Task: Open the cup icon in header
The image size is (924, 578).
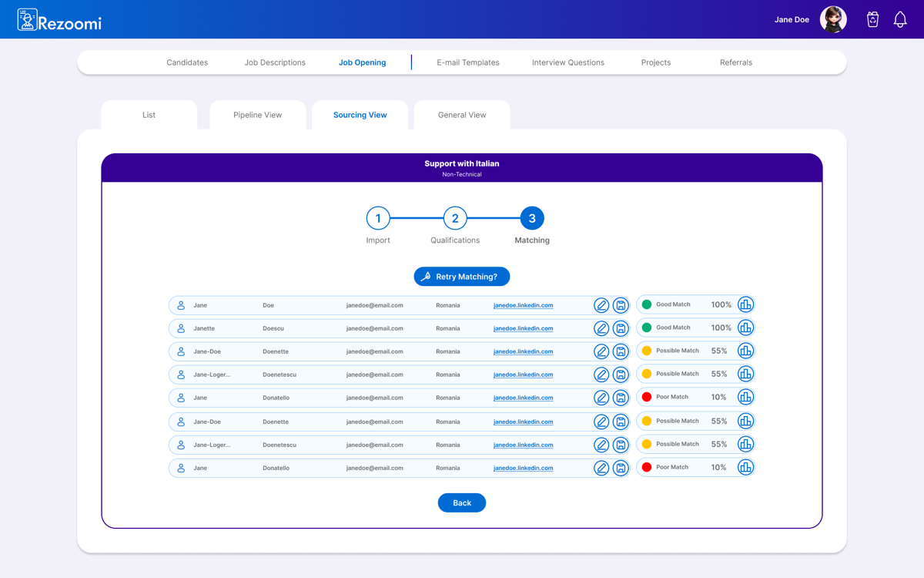Action: pos(872,19)
